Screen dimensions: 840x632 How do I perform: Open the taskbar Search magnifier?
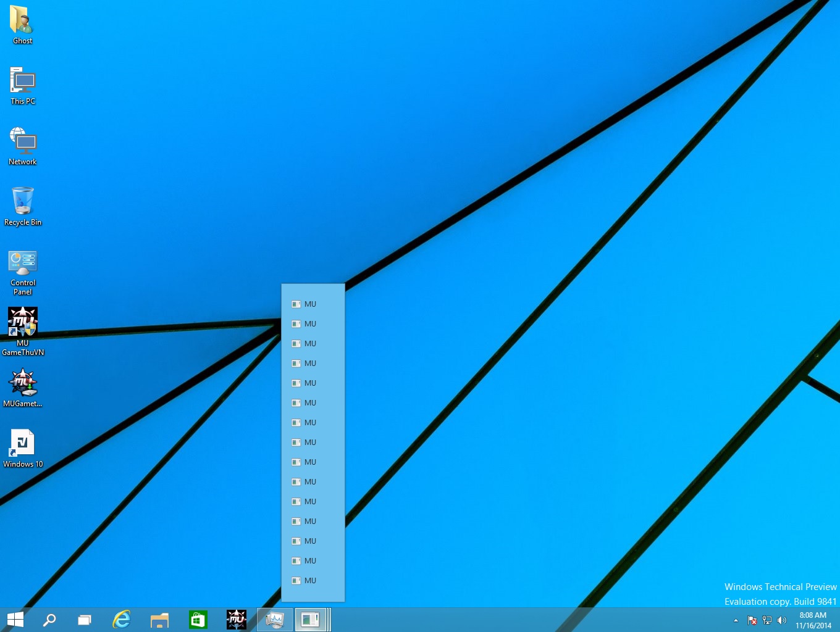(x=49, y=620)
